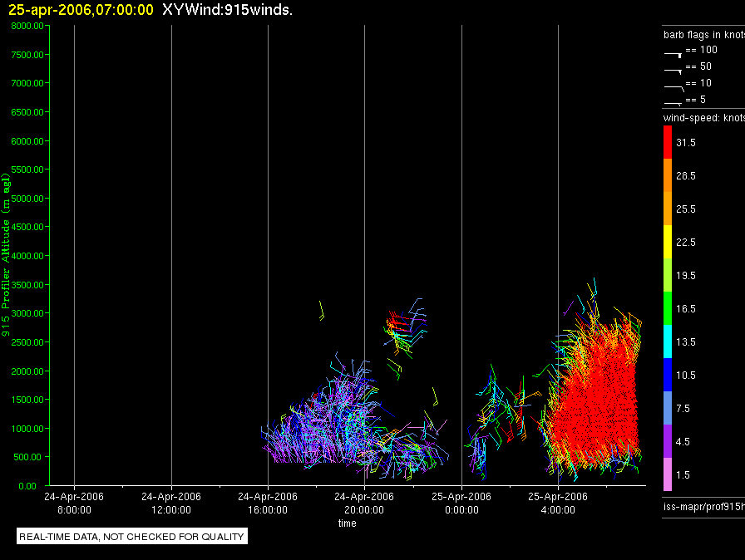Click the 500.00 altitude tick label
Screen dimensions: 745x560
click(x=27, y=457)
